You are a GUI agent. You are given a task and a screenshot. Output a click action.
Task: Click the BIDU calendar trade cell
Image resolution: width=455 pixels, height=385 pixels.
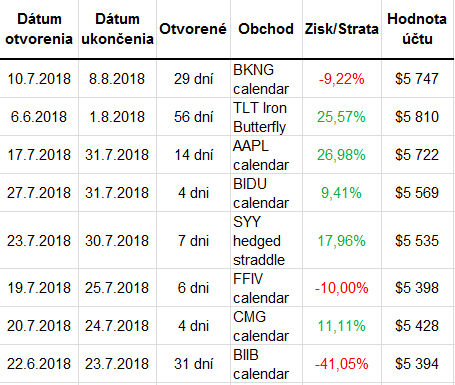266,193
